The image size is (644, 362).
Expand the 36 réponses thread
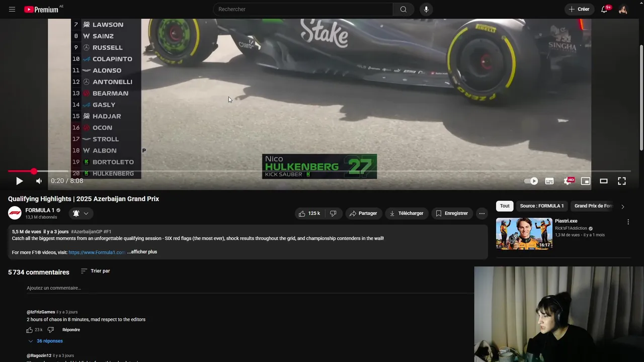(x=45, y=341)
